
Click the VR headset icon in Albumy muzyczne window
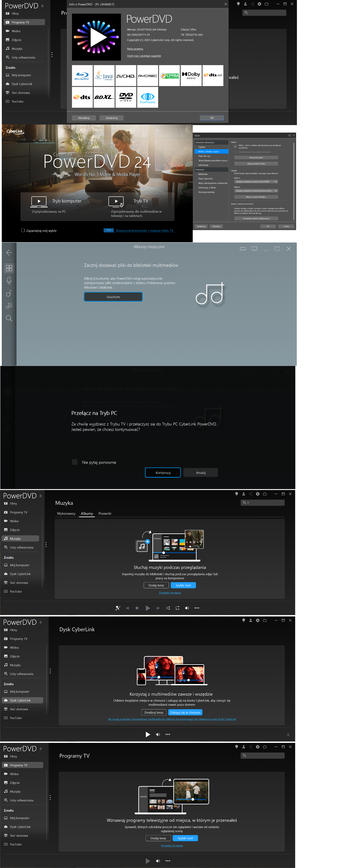(243, 249)
